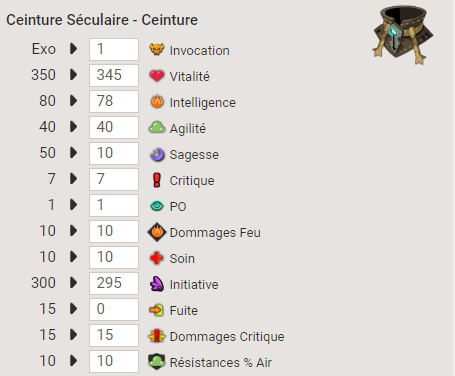Focus the Initiative value field showing 295

pyautogui.click(x=114, y=283)
